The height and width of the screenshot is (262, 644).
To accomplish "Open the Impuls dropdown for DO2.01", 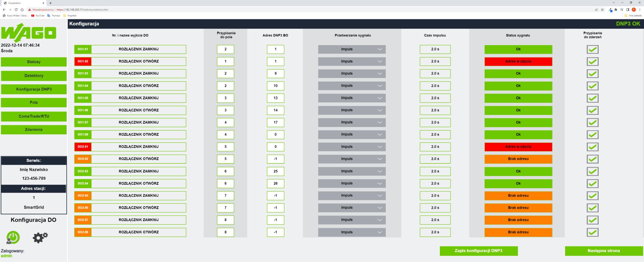I will 352,147.
